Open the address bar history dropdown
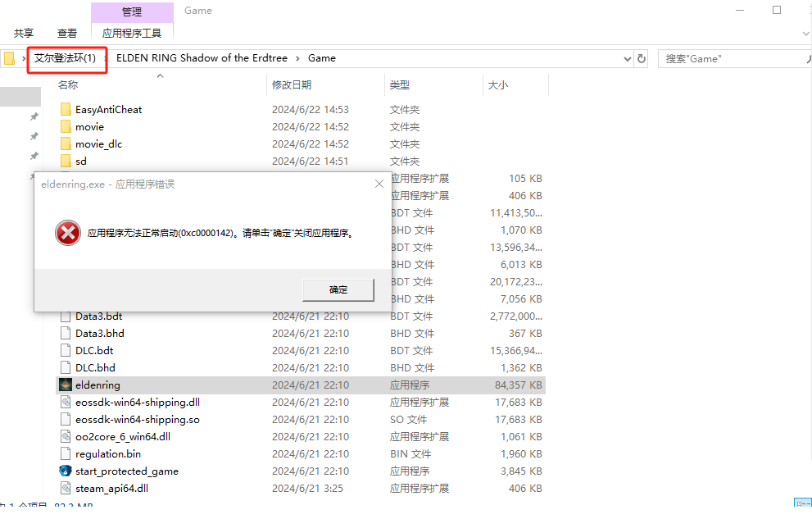 tap(627, 58)
